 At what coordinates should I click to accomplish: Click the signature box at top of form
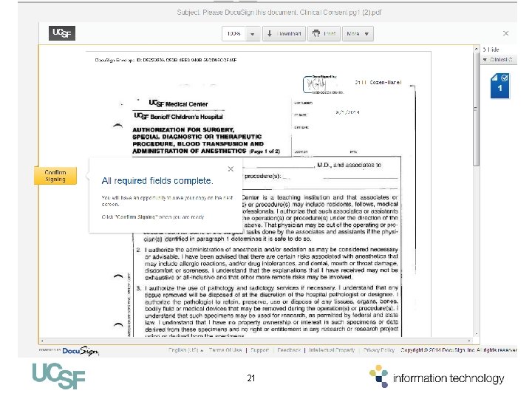click(x=324, y=84)
